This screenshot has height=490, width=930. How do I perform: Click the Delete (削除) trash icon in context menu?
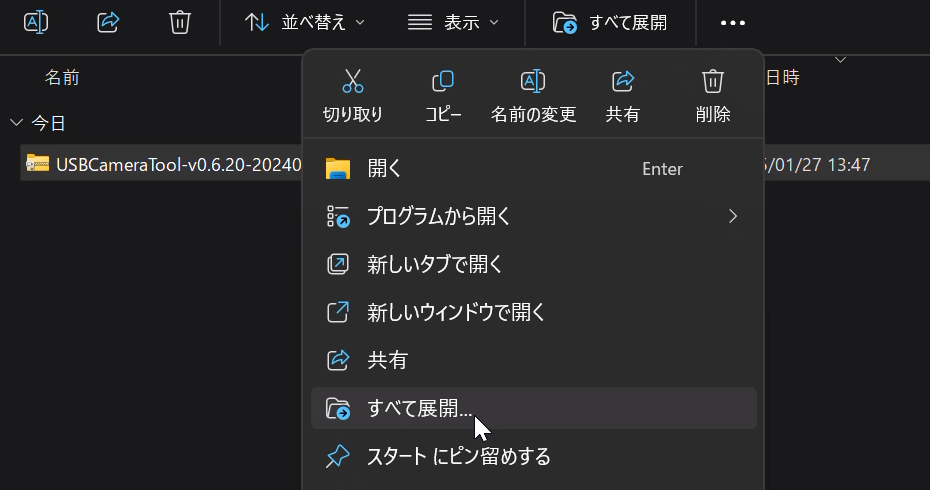pyautogui.click(x=713, y=81)
